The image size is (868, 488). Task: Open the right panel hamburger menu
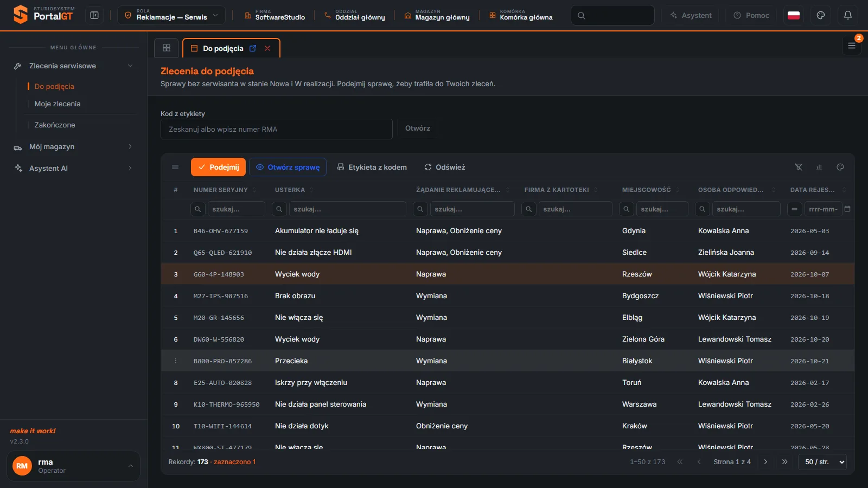click(x=852, y=46)
